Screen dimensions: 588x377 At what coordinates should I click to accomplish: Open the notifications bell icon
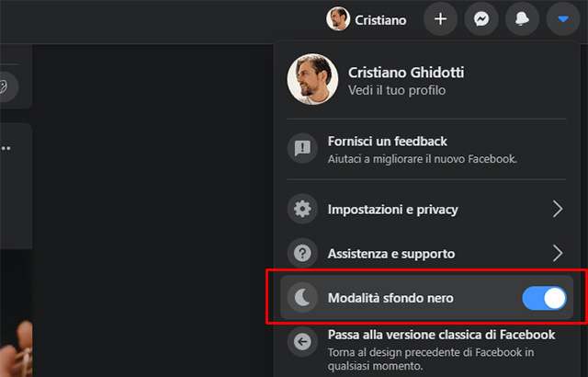(x=522, y=19)
